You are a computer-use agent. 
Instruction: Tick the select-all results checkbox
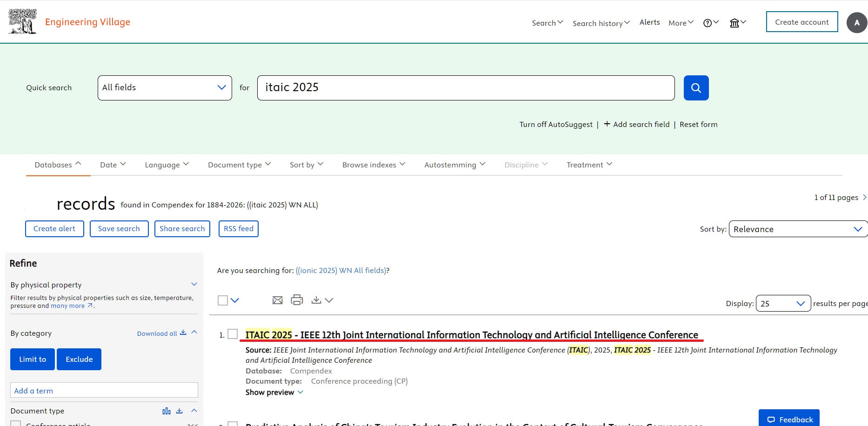click(223, 300)
